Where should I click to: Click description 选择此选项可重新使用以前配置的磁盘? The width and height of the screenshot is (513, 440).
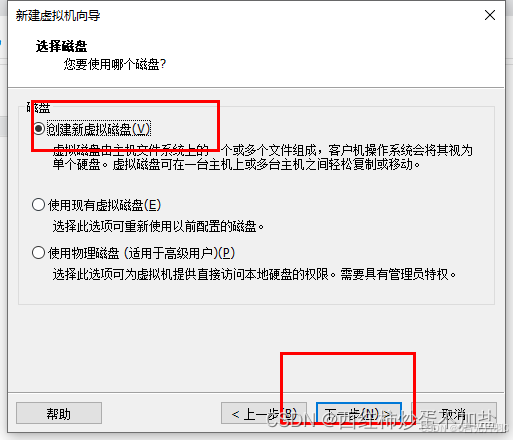158,226
